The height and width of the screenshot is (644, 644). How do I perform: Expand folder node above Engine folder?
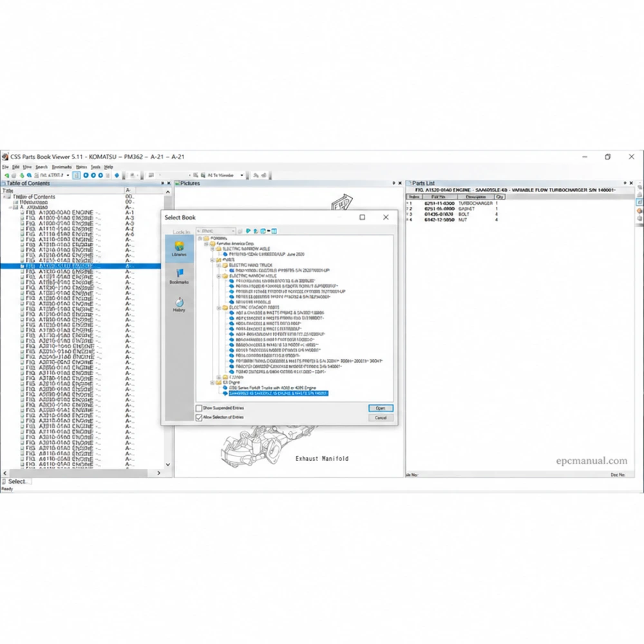[219, 377]
